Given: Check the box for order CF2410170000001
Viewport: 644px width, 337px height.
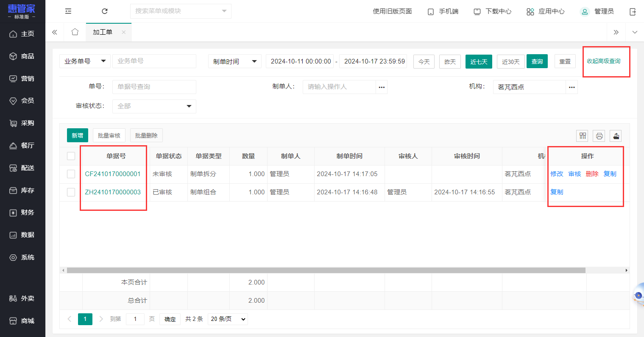Looking at the screenshot, I should 71,174.
